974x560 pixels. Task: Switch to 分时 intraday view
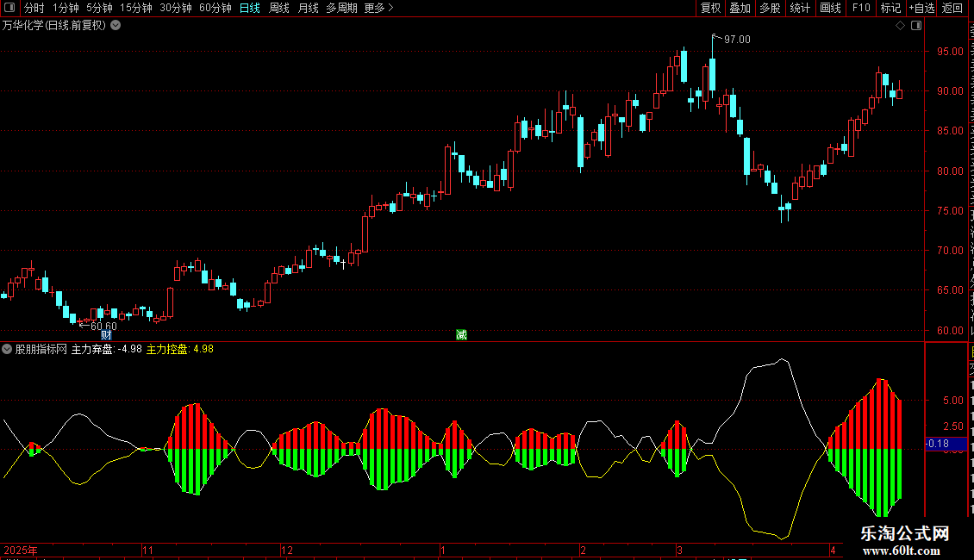click(x=34, y=8)
